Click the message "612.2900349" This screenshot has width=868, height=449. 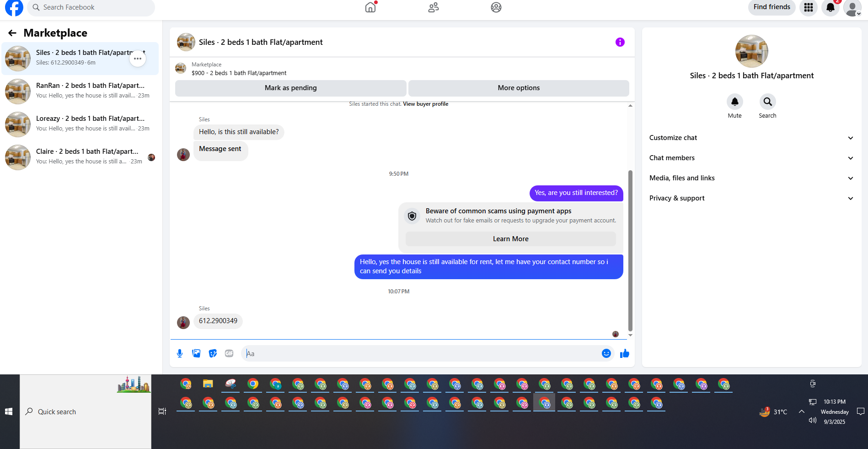click(218, 321)
